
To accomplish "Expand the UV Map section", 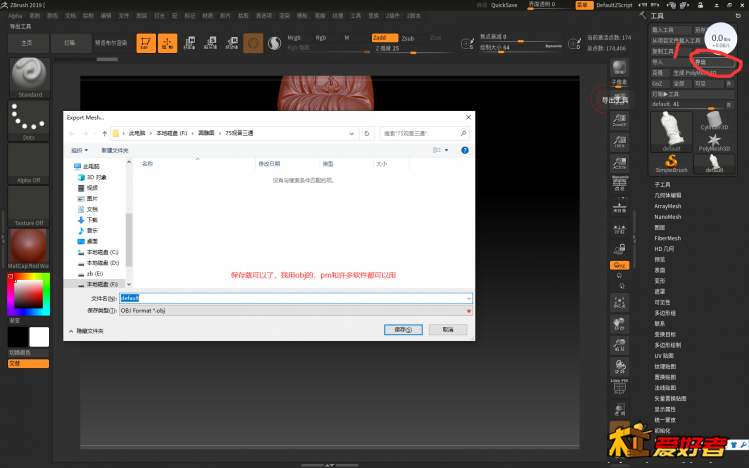I will pos(664,356).
